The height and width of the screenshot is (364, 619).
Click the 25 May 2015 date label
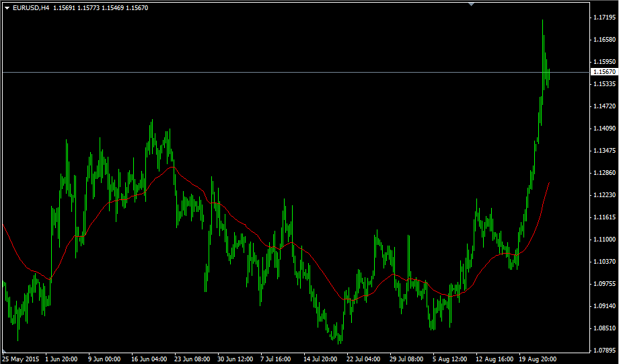click(x=21, y=359)
